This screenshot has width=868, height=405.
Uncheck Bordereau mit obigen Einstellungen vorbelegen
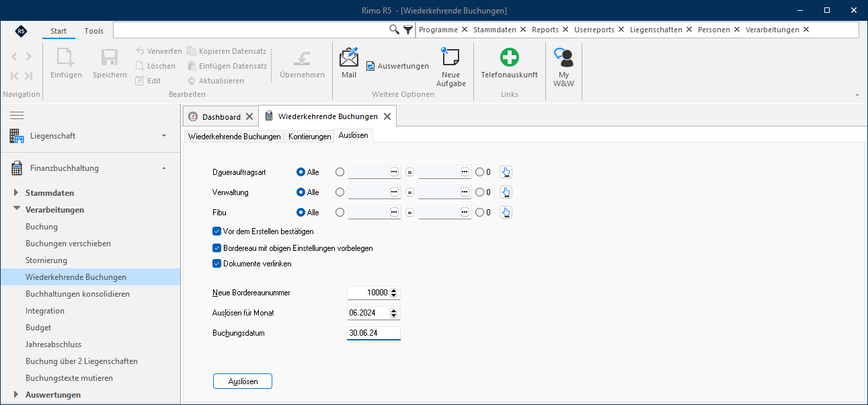click(x=217, y=248)
